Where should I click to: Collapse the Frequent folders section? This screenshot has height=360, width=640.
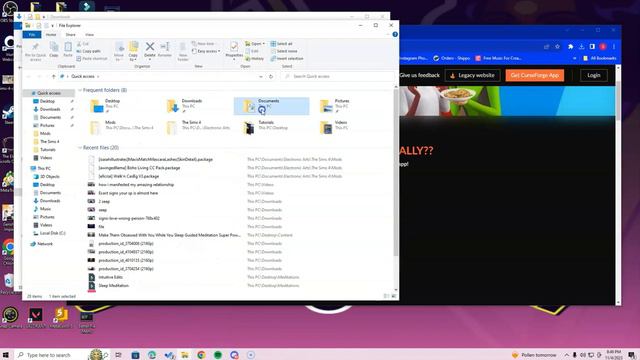80,90
